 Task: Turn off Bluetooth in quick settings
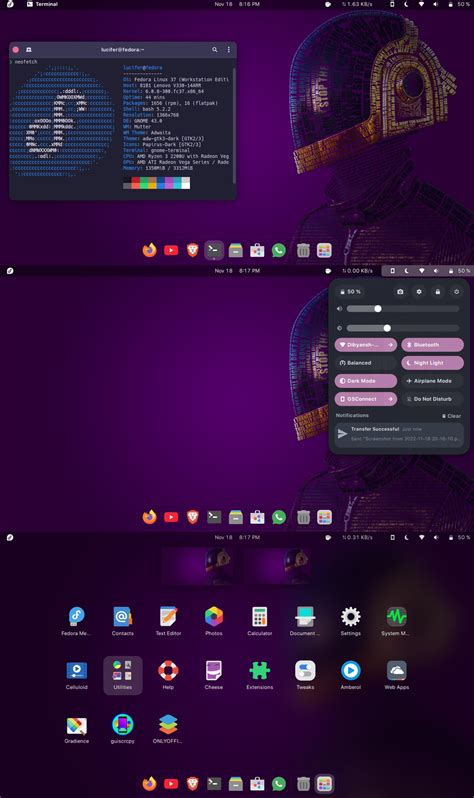(x=433, y=345)
